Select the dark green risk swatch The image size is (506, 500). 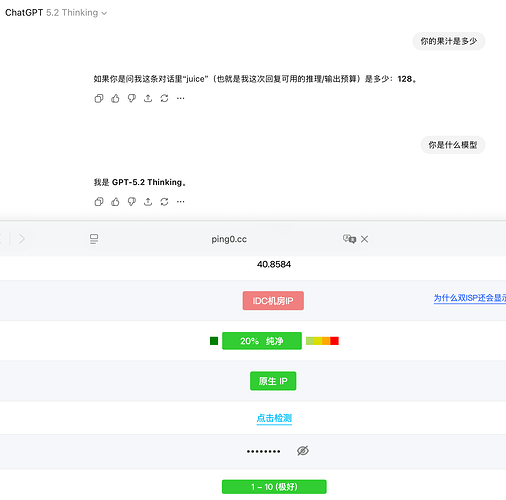(214, 341)
